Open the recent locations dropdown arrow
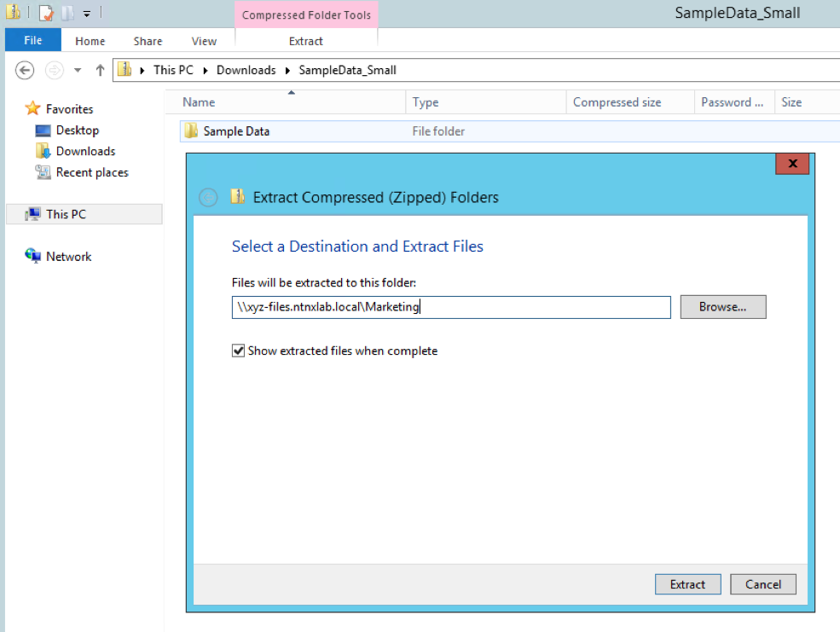Image resolution: width=840 pixels, height=632 pixels. point(78,70)
